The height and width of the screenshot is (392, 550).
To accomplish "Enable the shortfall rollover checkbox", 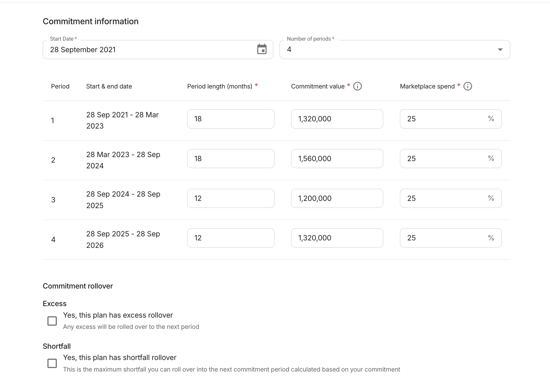I will pos(52,363).
